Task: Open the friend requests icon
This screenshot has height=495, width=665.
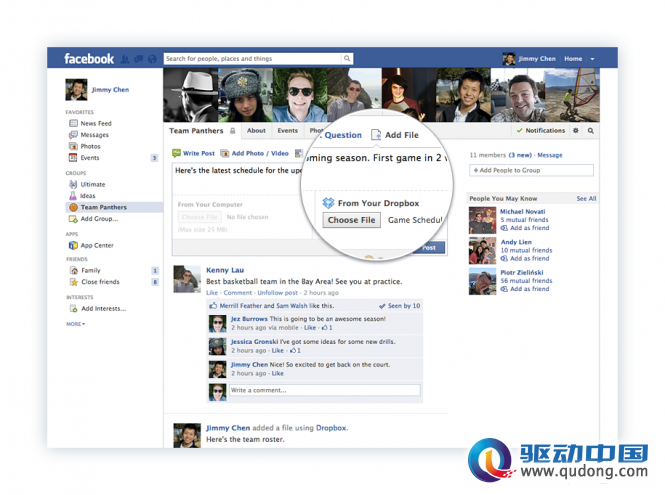Action: point(125,59)
